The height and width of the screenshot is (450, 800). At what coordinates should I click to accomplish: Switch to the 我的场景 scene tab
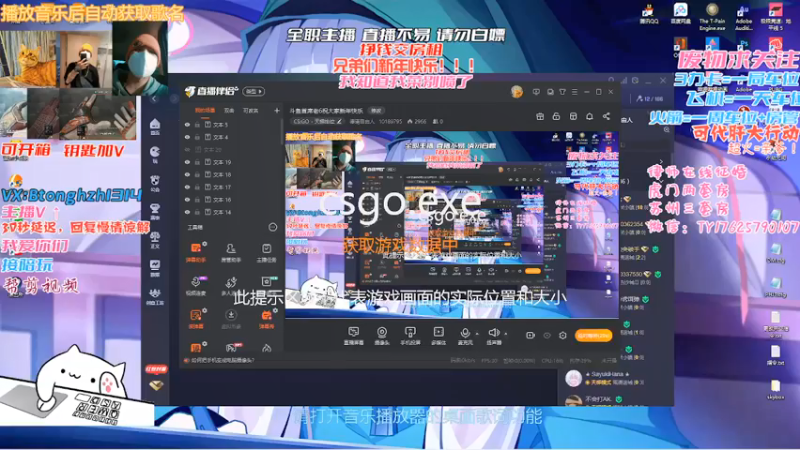click(205, 110)
